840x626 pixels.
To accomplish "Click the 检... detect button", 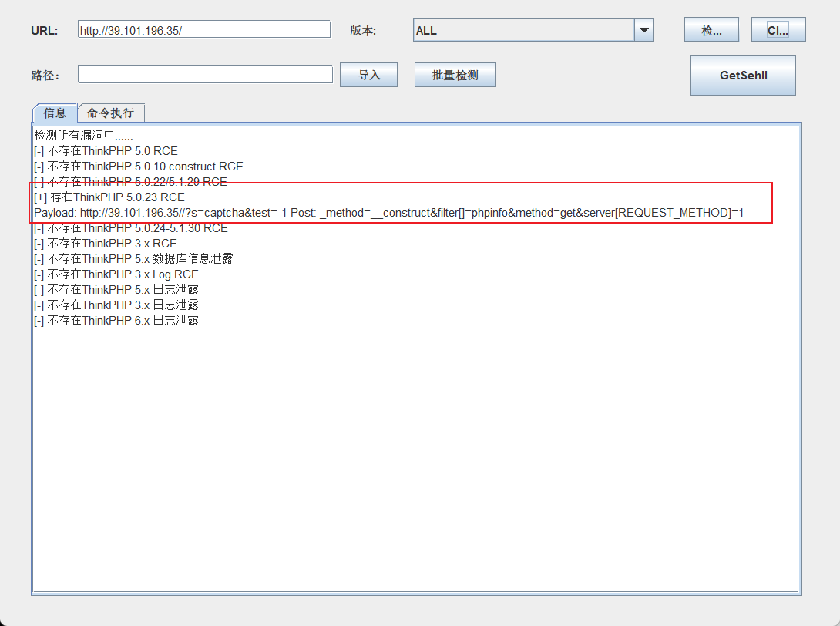I will click(711, 30).
